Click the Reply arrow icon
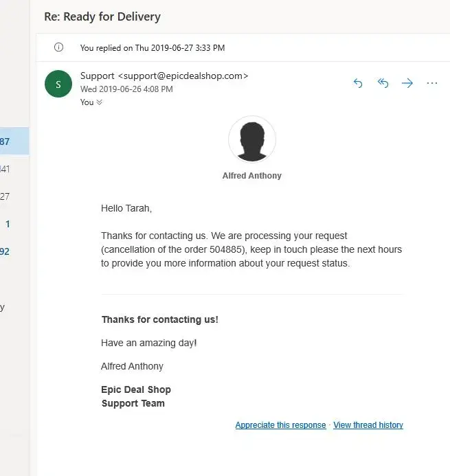450x476 pixels. tap(357, 83)
